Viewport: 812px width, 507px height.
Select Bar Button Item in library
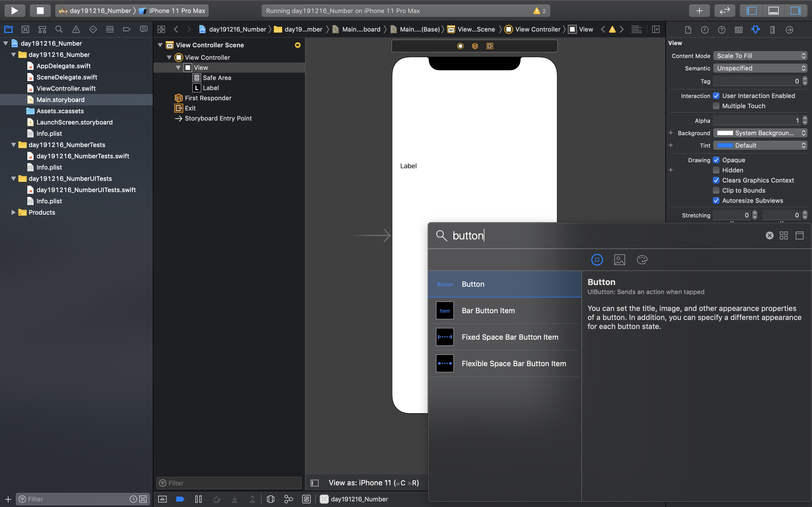click(x=488, y=310)
